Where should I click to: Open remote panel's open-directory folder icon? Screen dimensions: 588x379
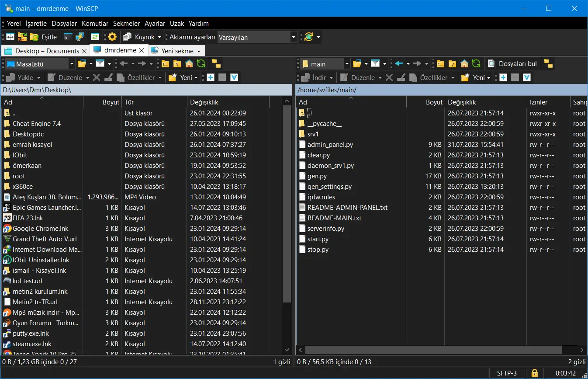357,64
